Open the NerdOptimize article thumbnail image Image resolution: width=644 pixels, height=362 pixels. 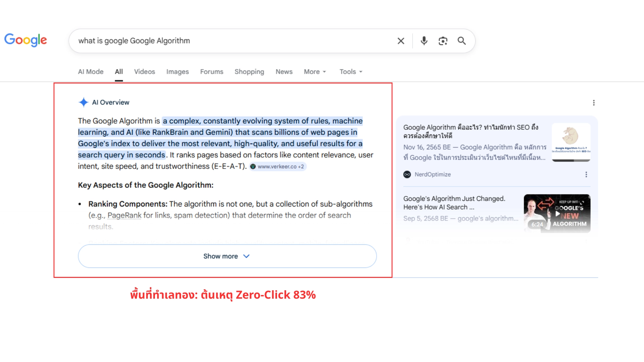pyautogui.click(x=571, y=142)
